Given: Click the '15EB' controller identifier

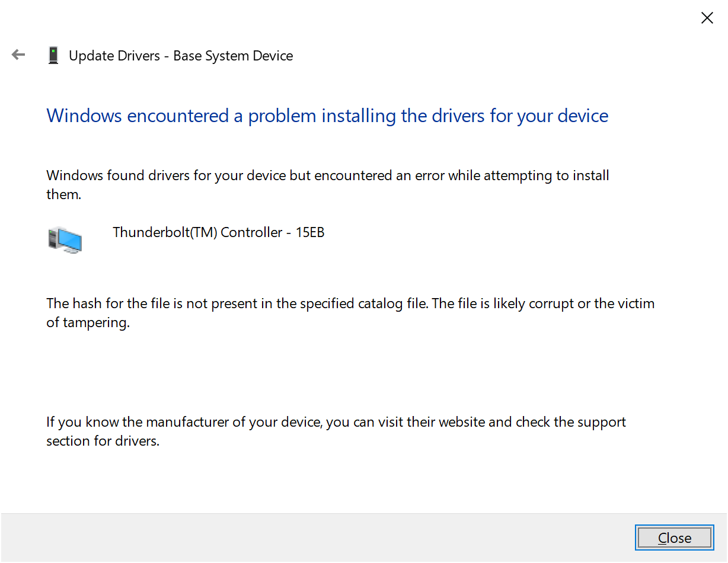Looking at the screenshot, I should coord(310,232).
